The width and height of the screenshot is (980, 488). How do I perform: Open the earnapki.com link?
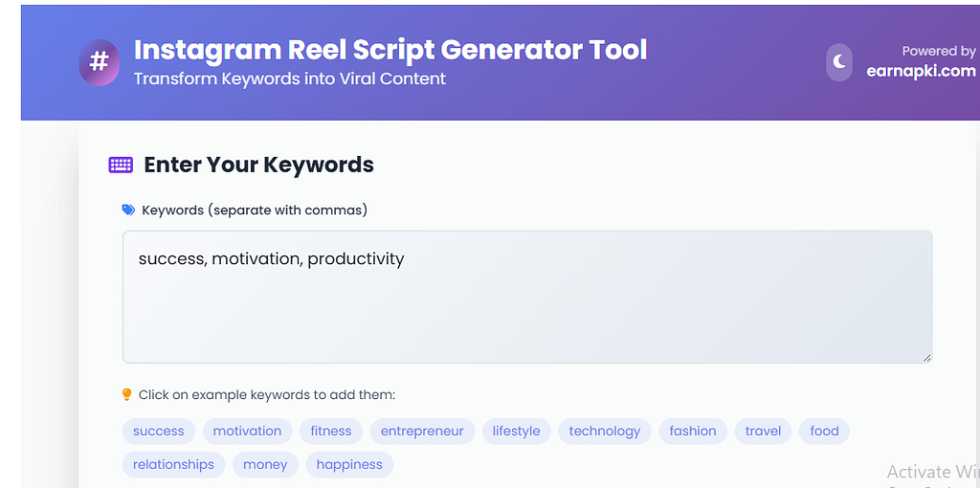920,71
